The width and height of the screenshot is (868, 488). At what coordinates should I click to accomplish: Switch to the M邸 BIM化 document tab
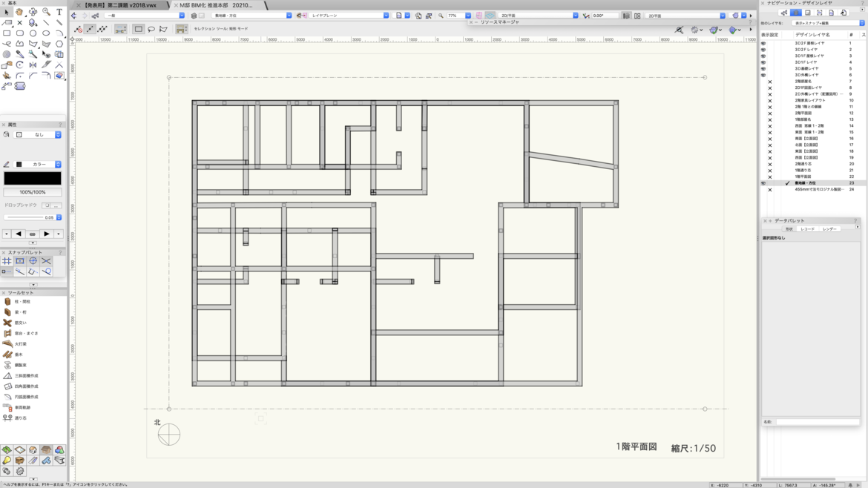215,4
